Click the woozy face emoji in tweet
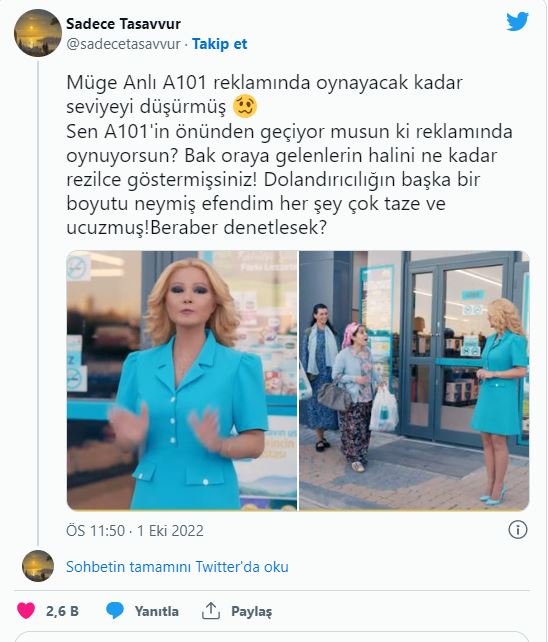The width and height of the screenshot is (548, 642). pos(245,106)
